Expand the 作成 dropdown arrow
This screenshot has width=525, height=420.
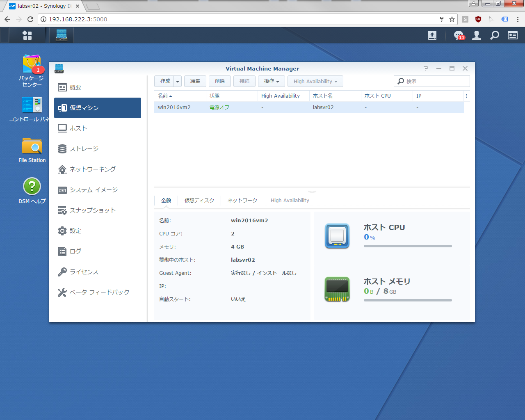click(178, 81)
